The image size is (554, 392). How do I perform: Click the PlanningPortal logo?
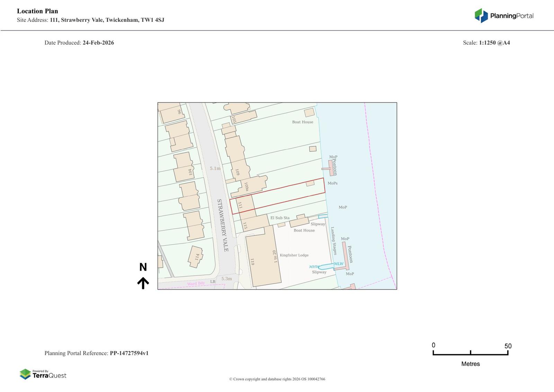(504, 16)
